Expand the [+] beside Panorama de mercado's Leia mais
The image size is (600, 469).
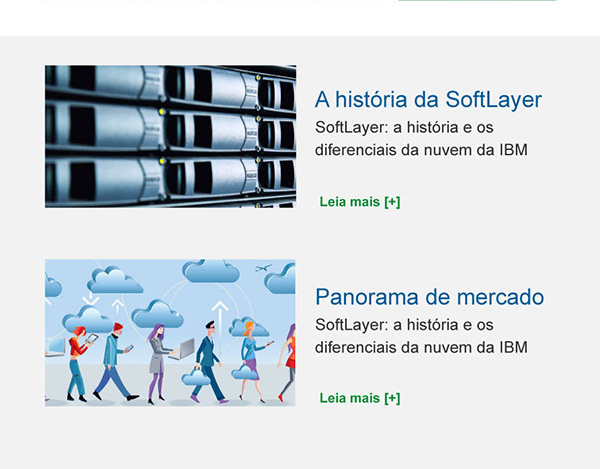coord(392,398)
